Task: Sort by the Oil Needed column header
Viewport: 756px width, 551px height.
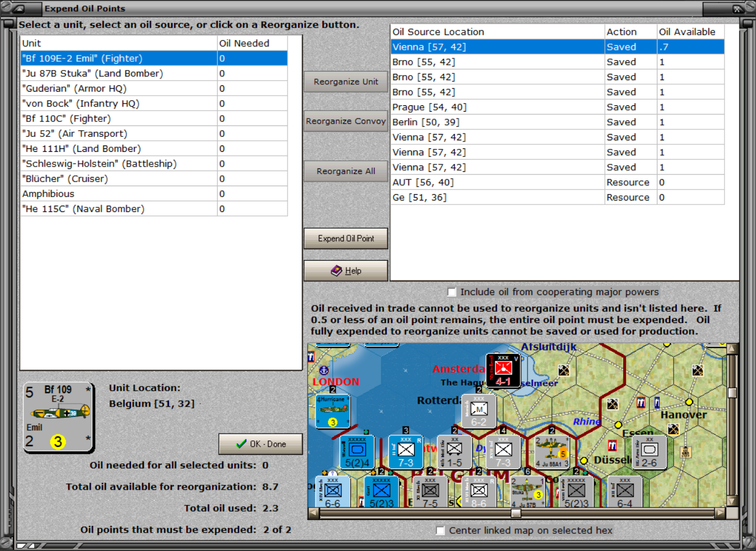Action: (252, 43)
